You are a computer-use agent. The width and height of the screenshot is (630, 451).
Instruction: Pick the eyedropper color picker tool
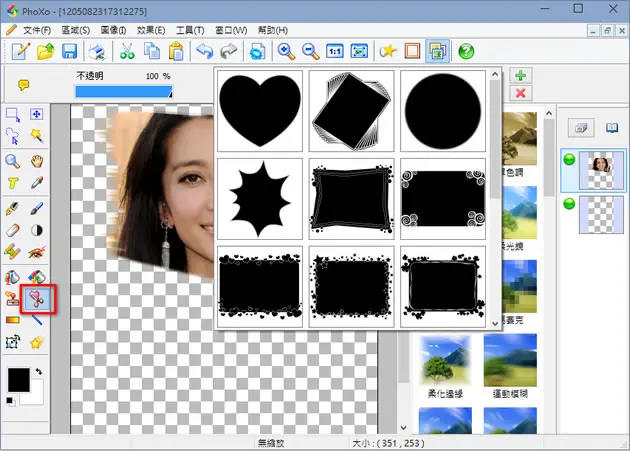point(37,183)
